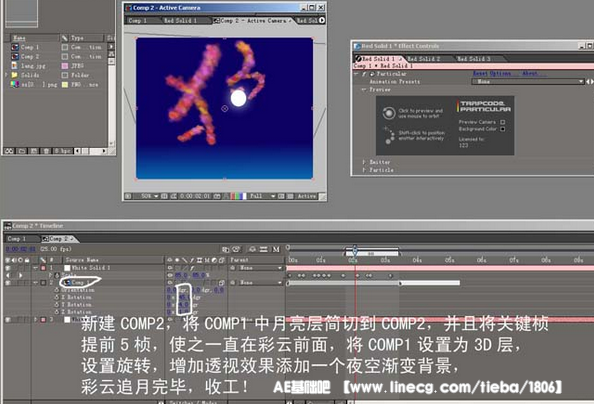Click the timeline current time display
This screenshot has width=594, height=404.
(x=21, y=249)
